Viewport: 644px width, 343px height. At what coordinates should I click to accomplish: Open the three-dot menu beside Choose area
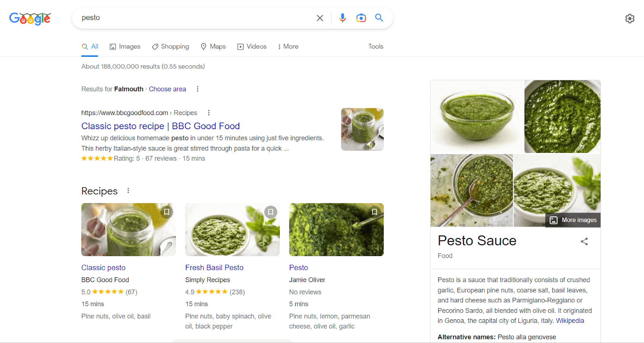(198, 89)
